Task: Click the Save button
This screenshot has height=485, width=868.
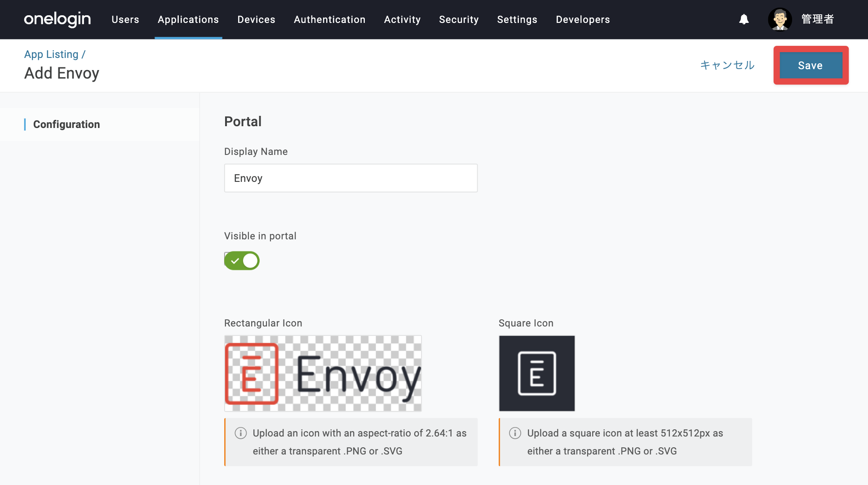Action: tap(810, 65)
